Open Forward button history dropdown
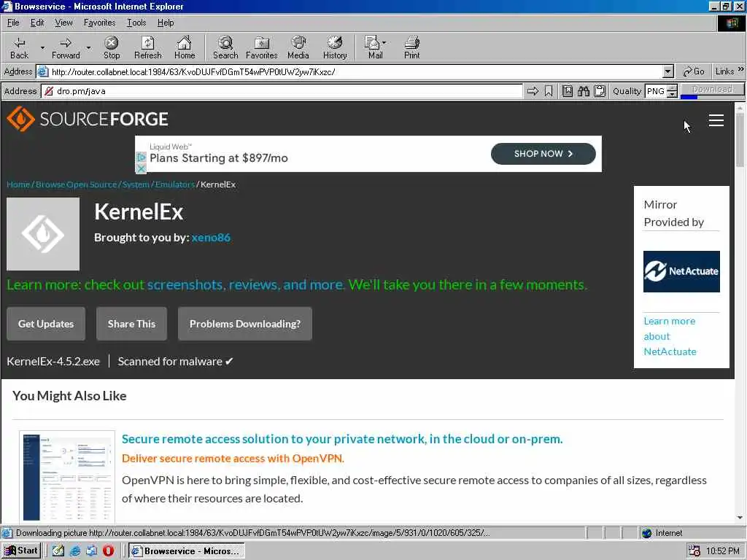This screenshot has width=747, height=560. 88,47
